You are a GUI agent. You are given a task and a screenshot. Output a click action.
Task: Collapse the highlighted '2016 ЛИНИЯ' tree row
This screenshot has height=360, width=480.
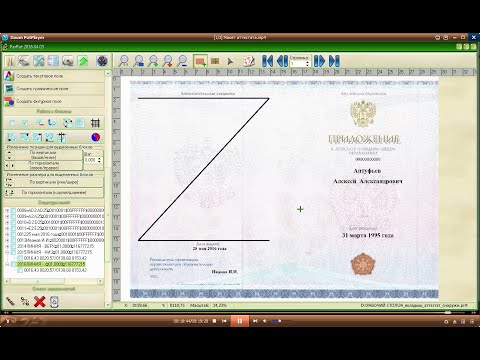tap(7, 264)
